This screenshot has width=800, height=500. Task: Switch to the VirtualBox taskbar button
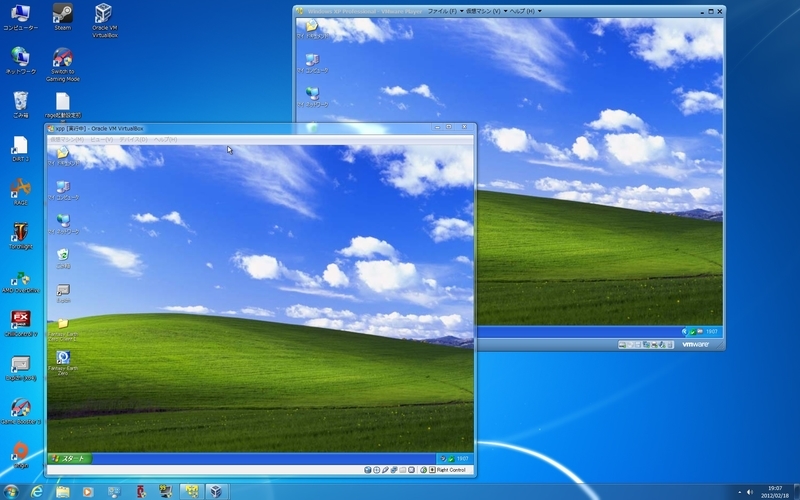coord(216,491)
